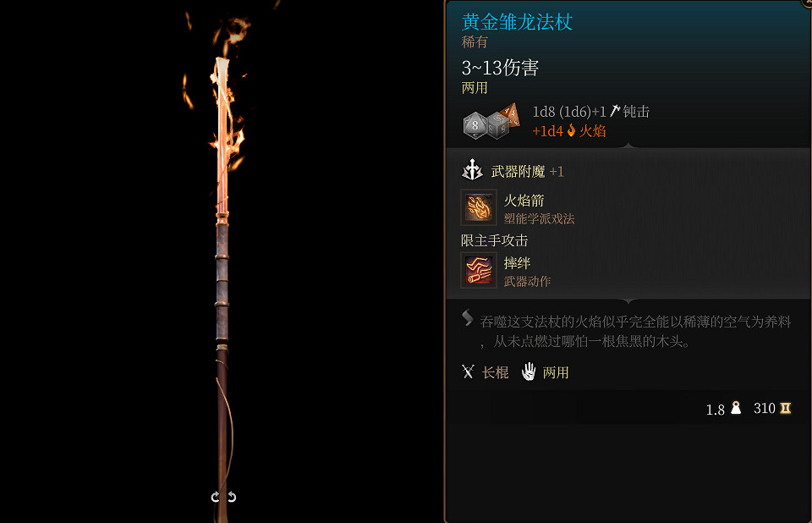This screenshot has width=812, height=523.
Task: Click the lore description scroll icon
Action: point(468,317)
